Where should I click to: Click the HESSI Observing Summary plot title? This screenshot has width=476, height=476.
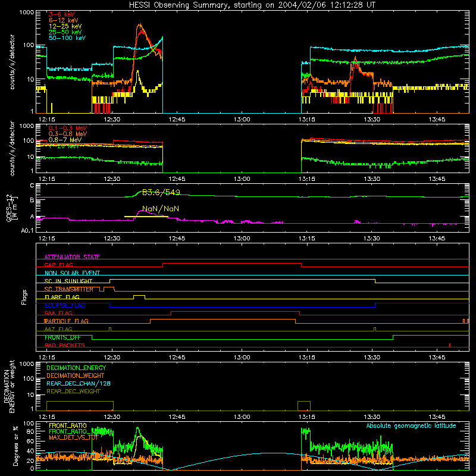(252, 5)
